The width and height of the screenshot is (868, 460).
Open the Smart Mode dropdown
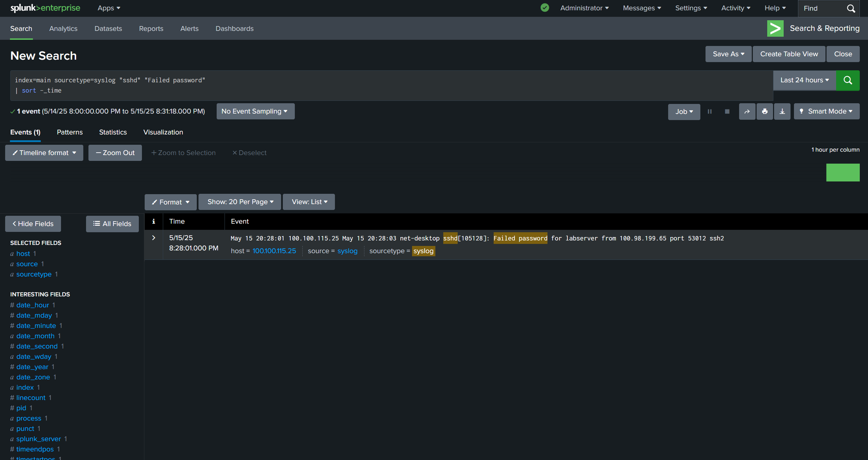(826, 111)
